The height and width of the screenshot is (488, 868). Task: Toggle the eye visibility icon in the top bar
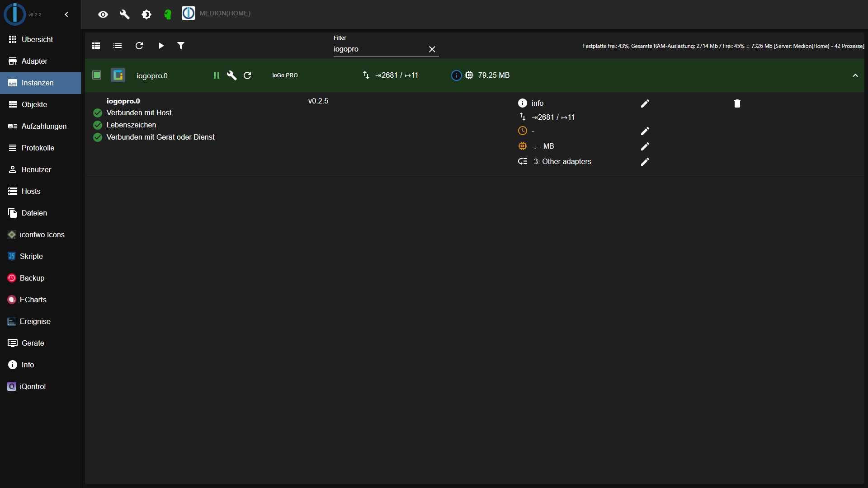[x=103, y=14]
